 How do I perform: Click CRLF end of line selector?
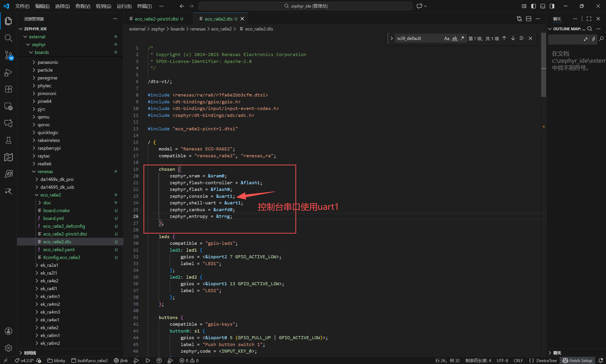[518, 360]
